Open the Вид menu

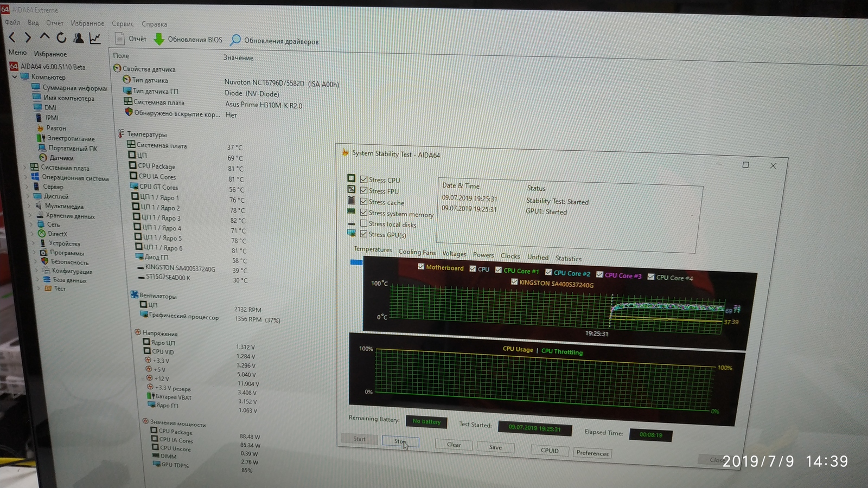[33, 23]
